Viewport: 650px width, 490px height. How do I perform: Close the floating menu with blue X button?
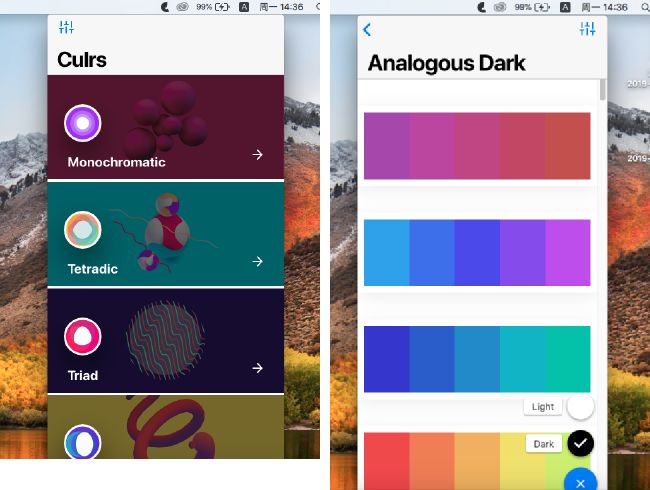click(x=580, y=481)
